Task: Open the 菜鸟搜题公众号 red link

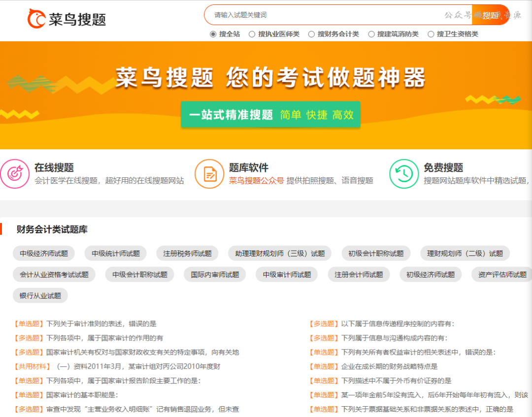Action: (256, 181)
